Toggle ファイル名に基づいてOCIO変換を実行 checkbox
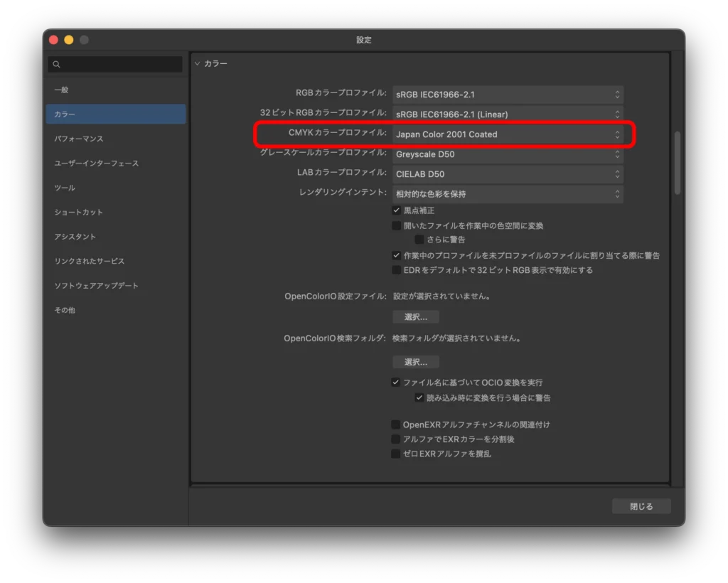The image size is (728, 583). click(397, 383)
